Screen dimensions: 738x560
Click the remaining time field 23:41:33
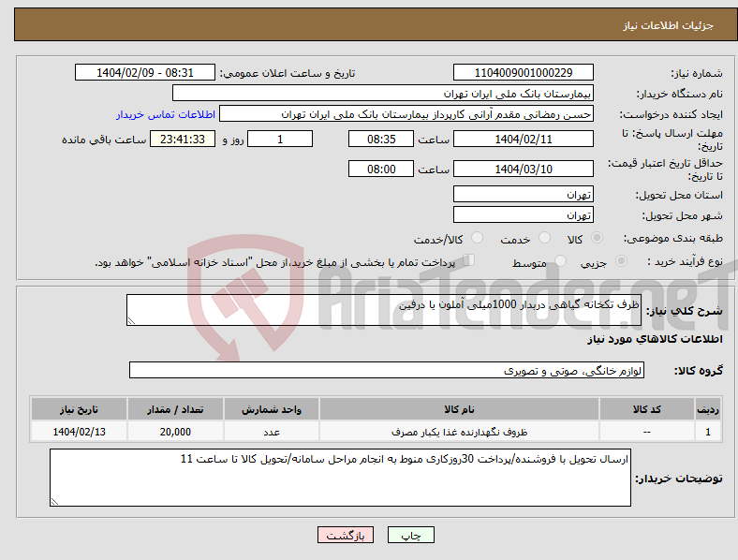(183, 139)
